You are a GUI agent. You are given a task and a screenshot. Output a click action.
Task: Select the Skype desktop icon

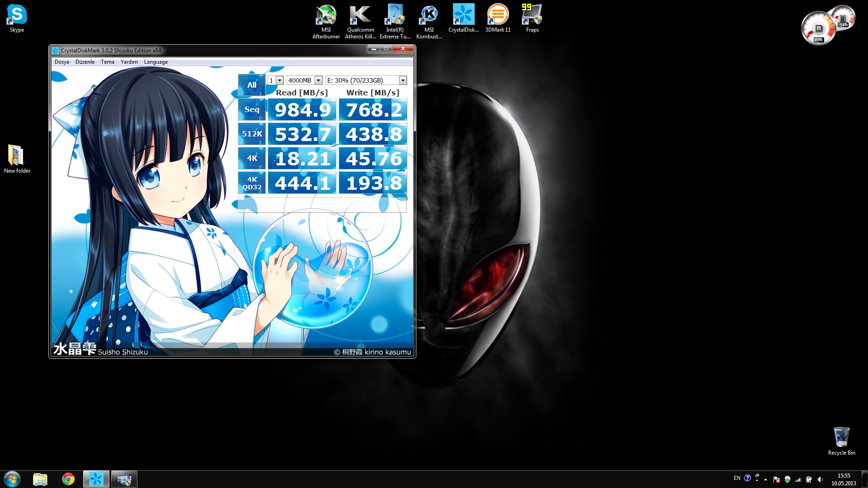click(17, 19)
